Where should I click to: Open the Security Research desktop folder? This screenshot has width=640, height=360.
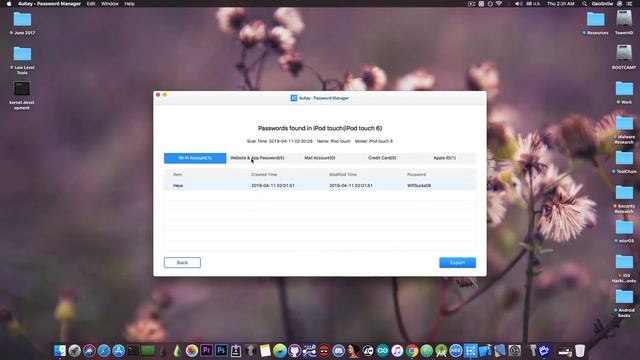tap(624, 193)
